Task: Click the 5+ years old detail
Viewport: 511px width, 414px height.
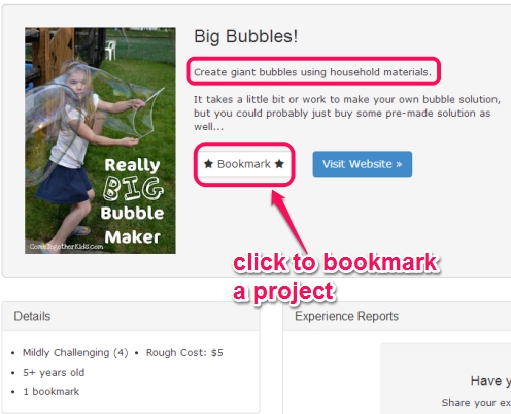Action: coord(53,372)
